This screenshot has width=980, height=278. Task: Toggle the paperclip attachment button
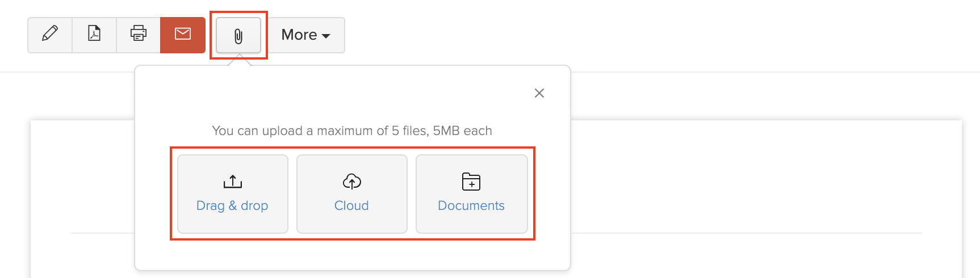[238, 36]
